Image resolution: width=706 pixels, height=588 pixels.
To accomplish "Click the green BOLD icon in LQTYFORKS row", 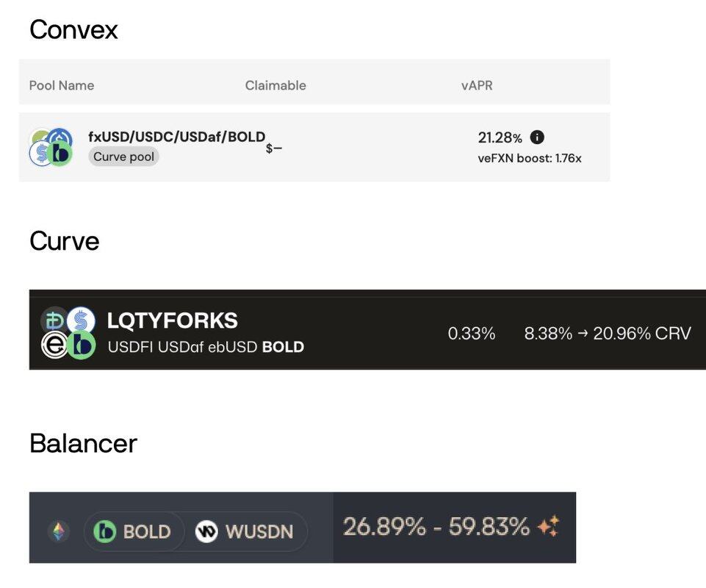I will (81, 345).
